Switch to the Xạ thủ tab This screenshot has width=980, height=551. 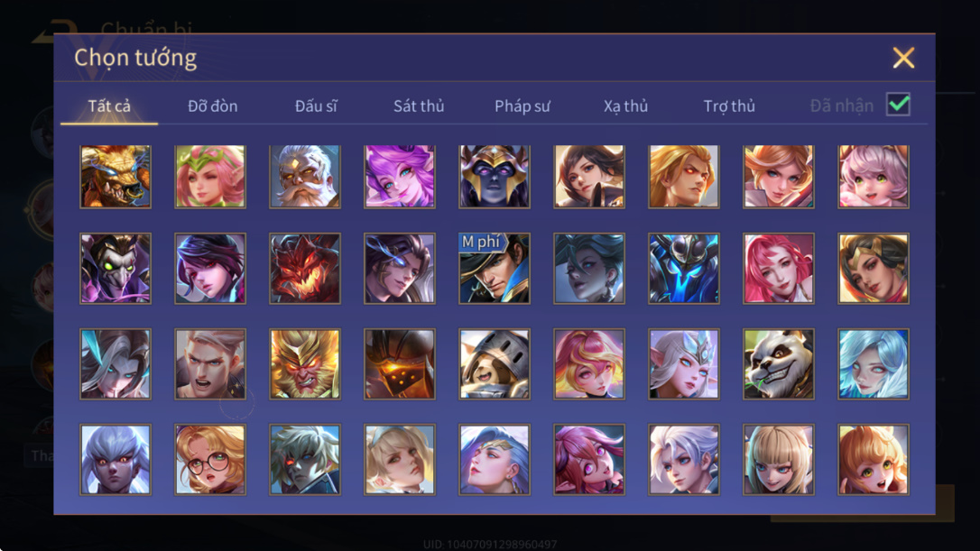coord(625,106)
